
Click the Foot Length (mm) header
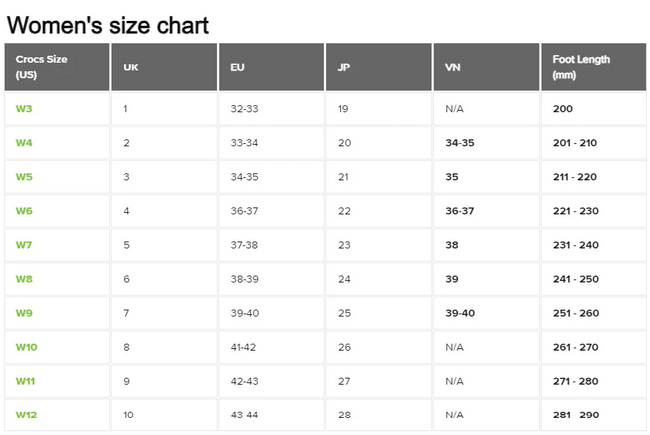coord(581,67)
